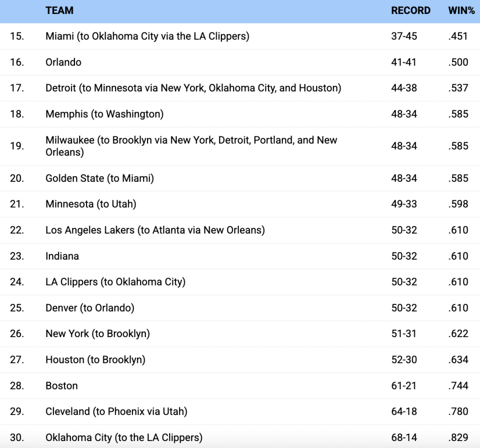Click the 'Houston (to Brooklyn)' team entry
Image resolution: width=480 pixels, height=448 pixels.
tap(95, 360)
